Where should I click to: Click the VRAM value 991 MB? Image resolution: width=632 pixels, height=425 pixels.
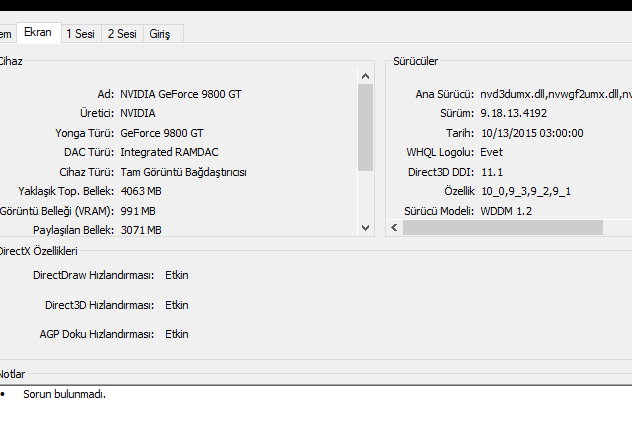click(x=138, y=211)
